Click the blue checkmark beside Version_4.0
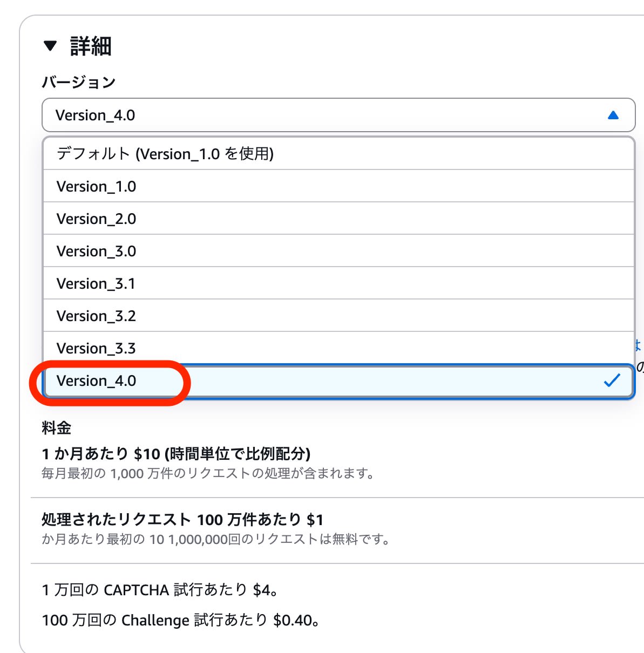Screen dimensions: 644x653 point(612,380)
